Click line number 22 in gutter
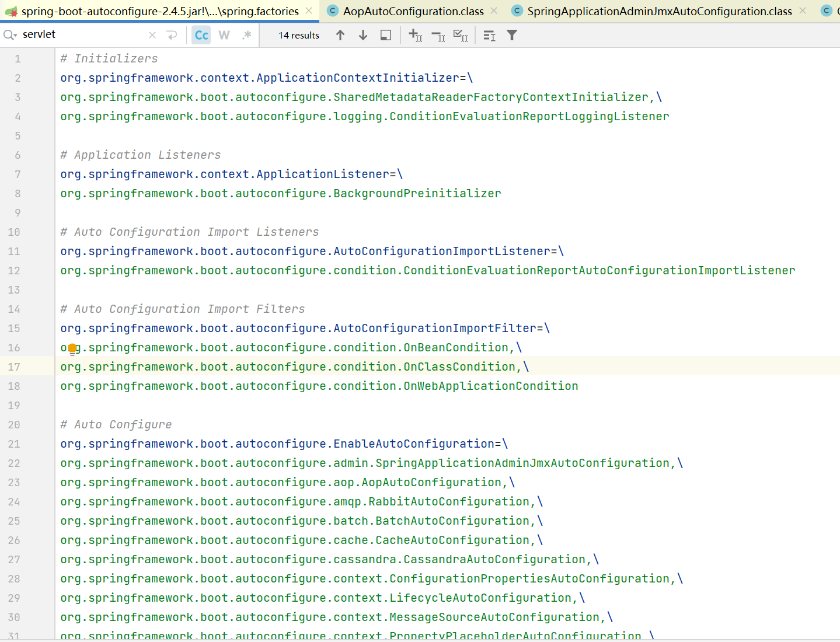Viewport: 840px width, 642px height. click(14, 463)
